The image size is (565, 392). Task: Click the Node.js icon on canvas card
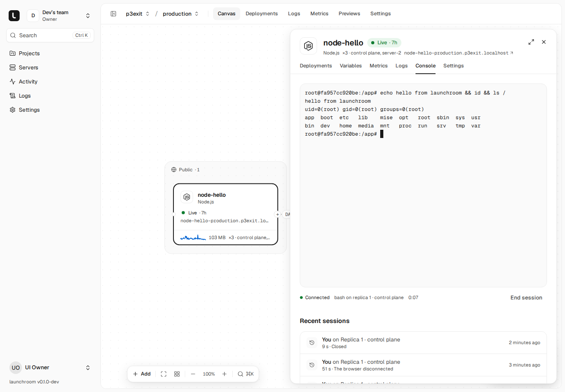pos(187,197)
